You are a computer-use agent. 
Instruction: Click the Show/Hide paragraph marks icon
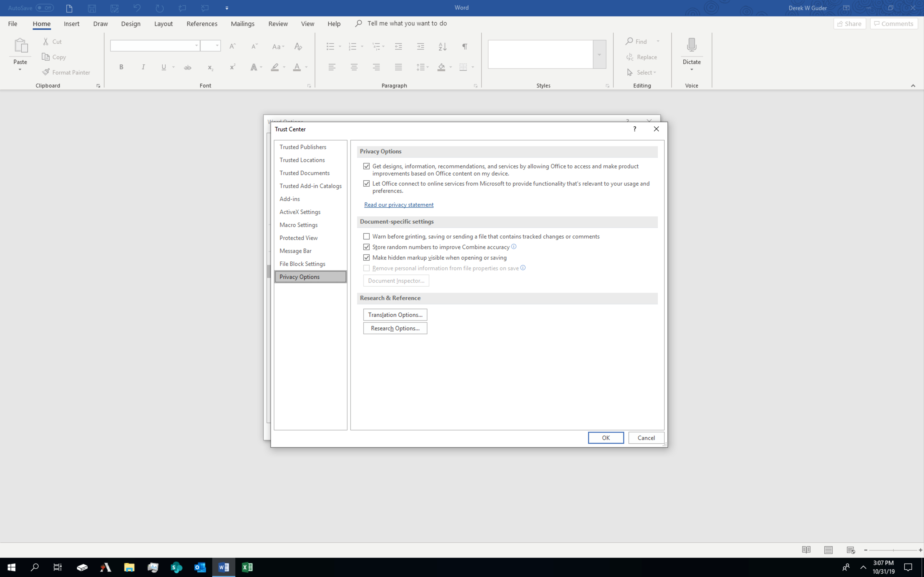(x=465, y=47)
